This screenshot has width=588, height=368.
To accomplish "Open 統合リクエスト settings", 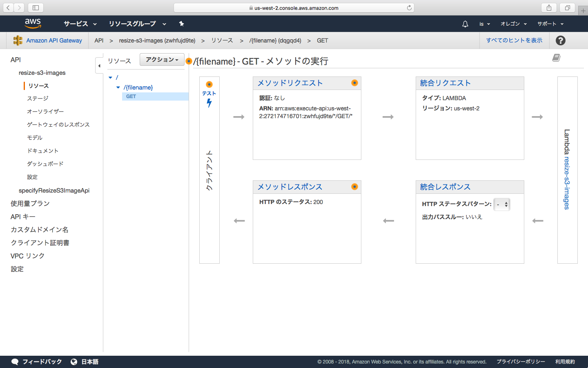I will [445, 83].
